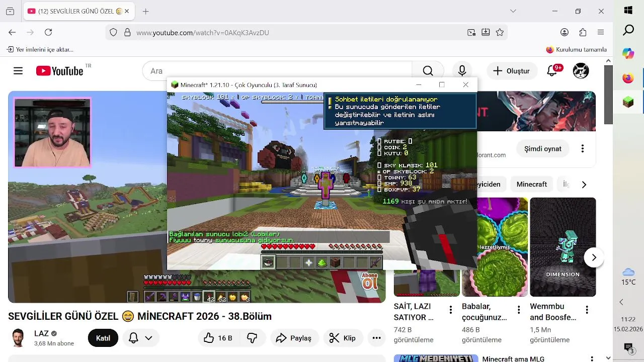The width and height of the screenshot is (644, 362).
Task: Show next category chips with the arrow
Action: (x=584, y=185)
